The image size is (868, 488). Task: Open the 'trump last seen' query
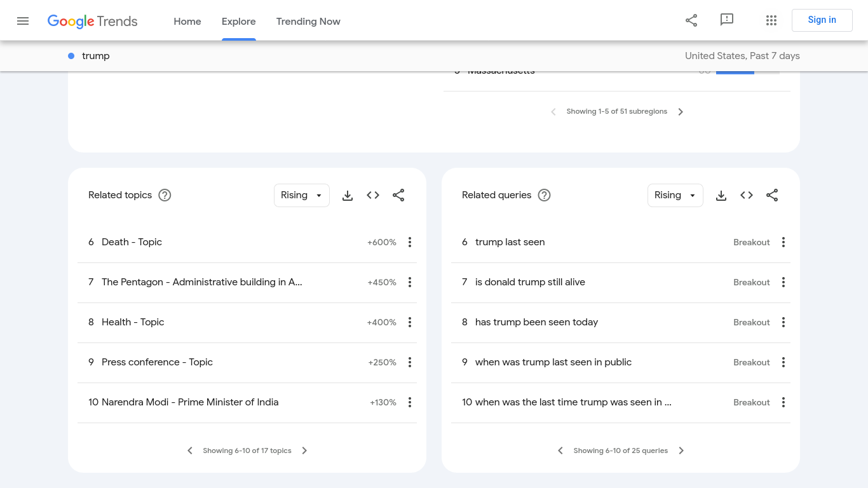[510, 242]
